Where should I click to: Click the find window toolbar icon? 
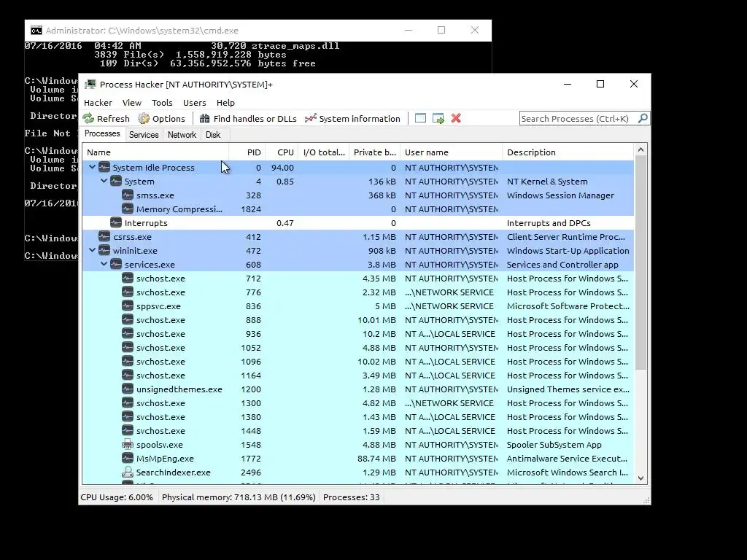click(x=420, y=118)
